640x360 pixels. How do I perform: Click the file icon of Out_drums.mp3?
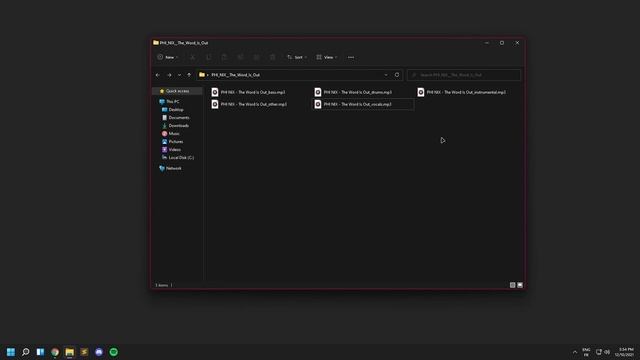tap(318, 92)
